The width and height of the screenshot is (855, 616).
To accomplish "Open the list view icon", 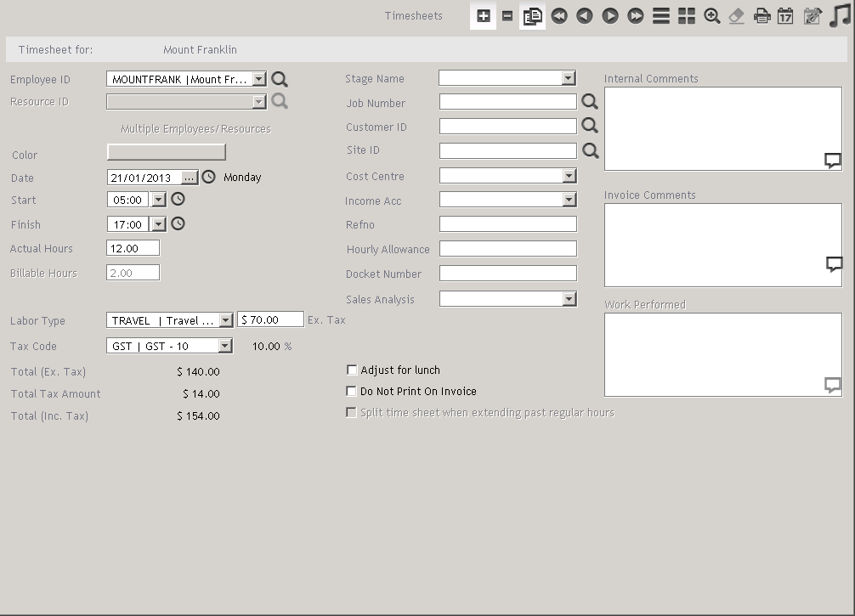I will pyautogui.click(x=660, y=15).
